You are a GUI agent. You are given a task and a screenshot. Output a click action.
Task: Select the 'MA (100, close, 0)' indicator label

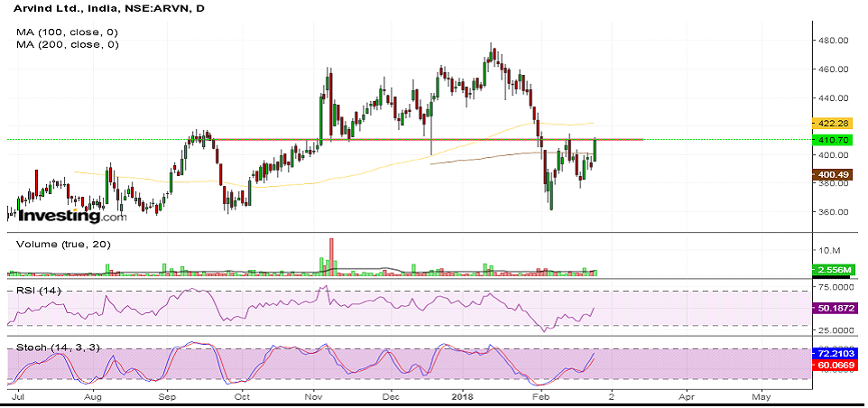[67, 32]
